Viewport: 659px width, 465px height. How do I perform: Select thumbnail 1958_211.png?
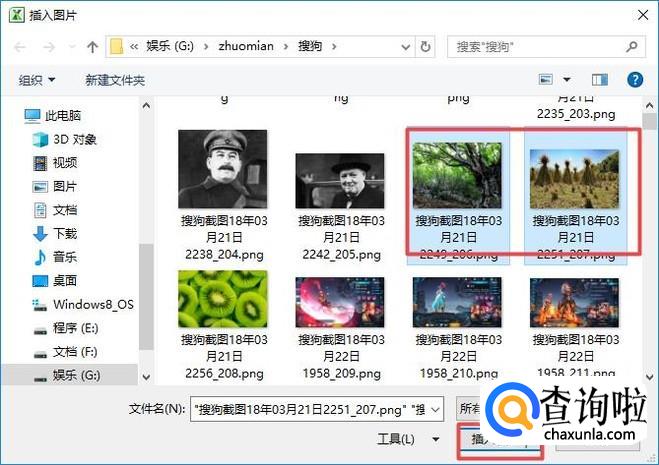[x=575, y=302]
